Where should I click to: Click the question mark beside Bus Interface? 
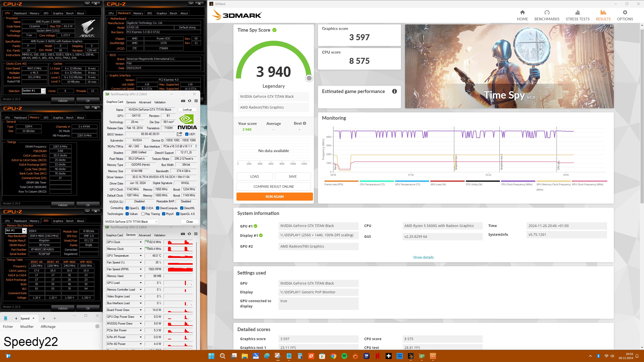(196, 146)
